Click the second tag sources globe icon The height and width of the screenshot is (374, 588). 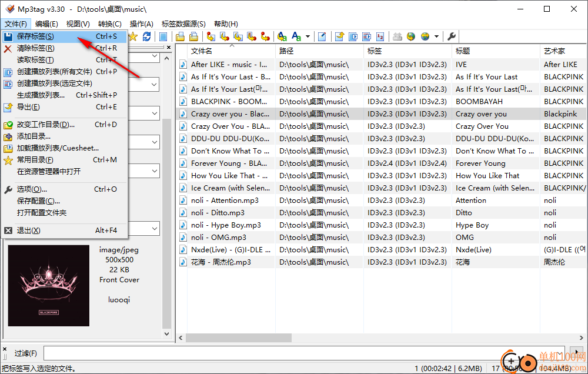pos(425,36)
